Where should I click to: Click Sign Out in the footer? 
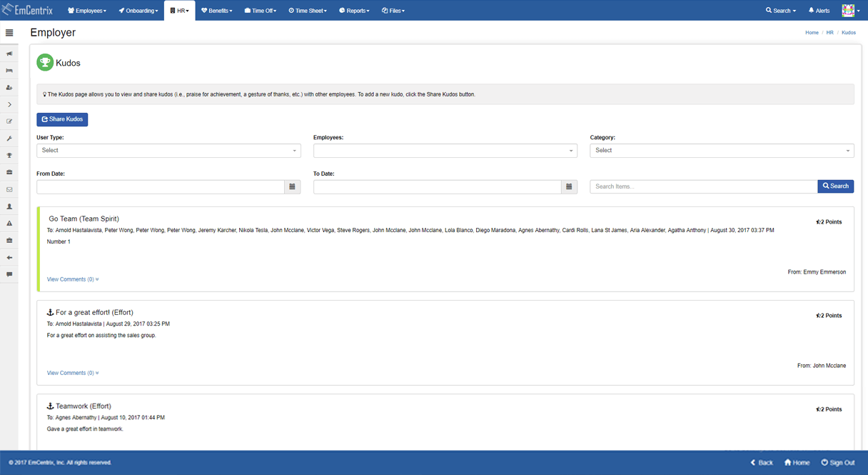tap(838, 463)
